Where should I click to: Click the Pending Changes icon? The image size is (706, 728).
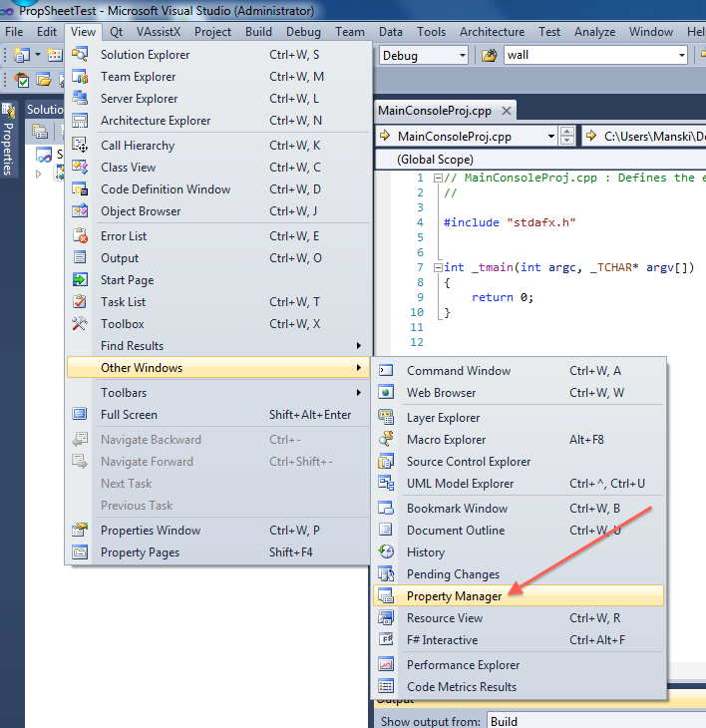(386, 574)
